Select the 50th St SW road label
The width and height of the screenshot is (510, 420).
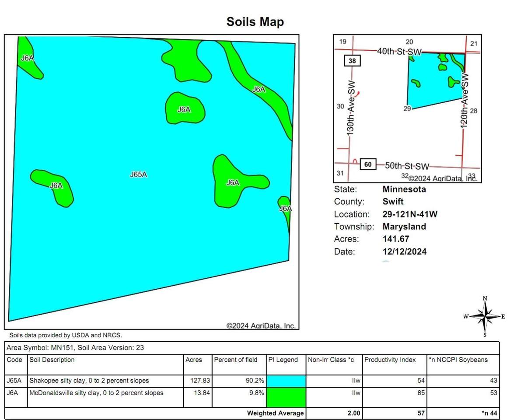407,166
